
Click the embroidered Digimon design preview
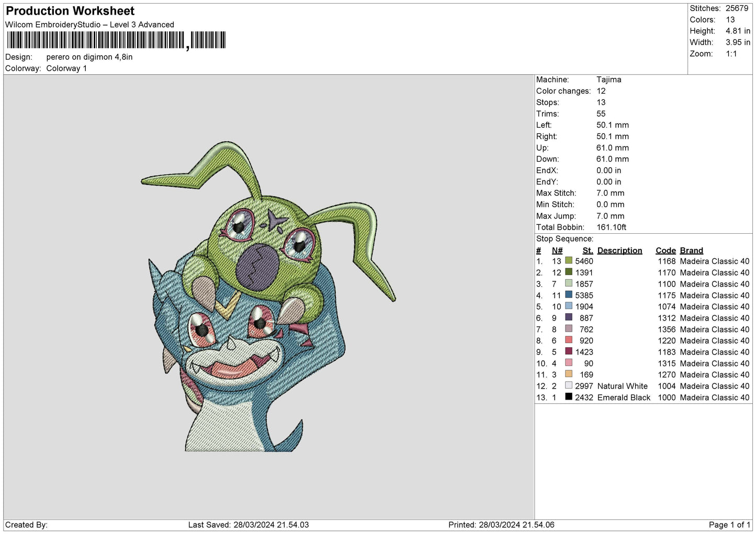click(x=268, y=297)
